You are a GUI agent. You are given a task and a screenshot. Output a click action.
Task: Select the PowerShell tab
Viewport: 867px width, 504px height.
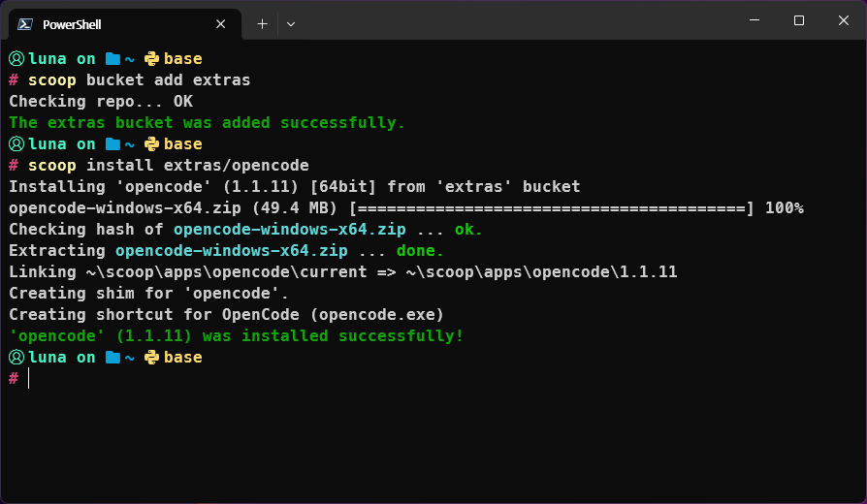point(125,24)
